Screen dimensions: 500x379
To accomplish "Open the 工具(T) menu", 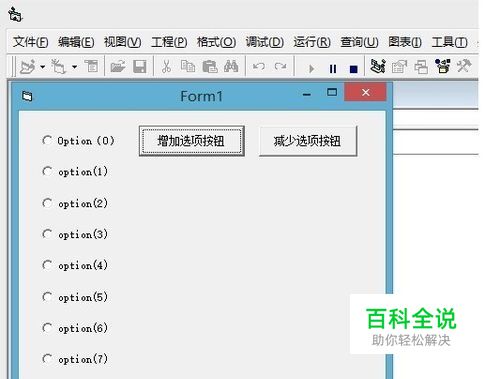I will click(449, 42).
